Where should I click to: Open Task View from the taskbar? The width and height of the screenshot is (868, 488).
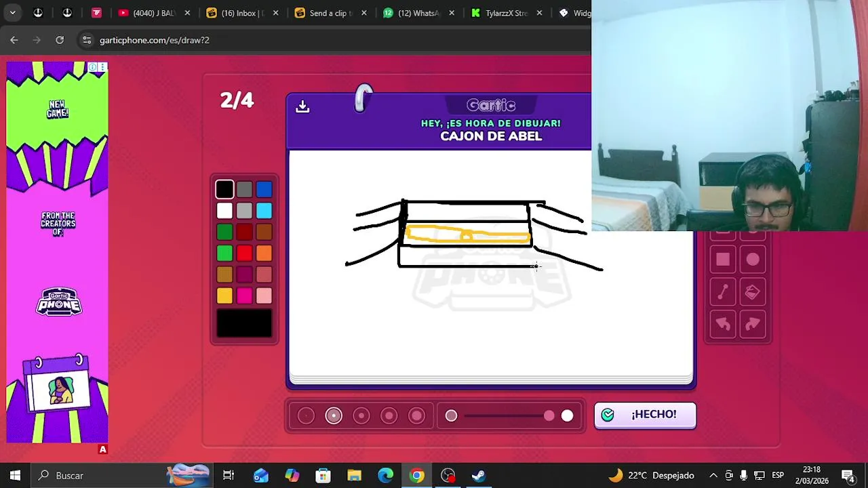pos(229,476)
